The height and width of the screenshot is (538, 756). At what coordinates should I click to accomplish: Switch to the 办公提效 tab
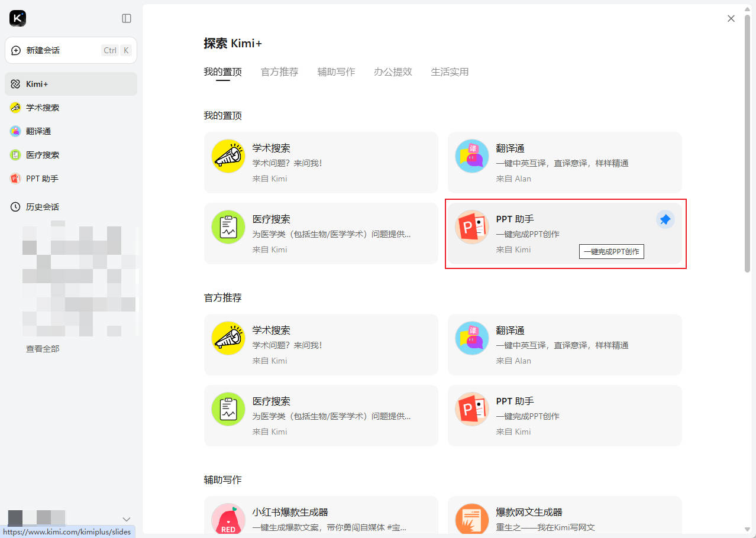[393, 72]
